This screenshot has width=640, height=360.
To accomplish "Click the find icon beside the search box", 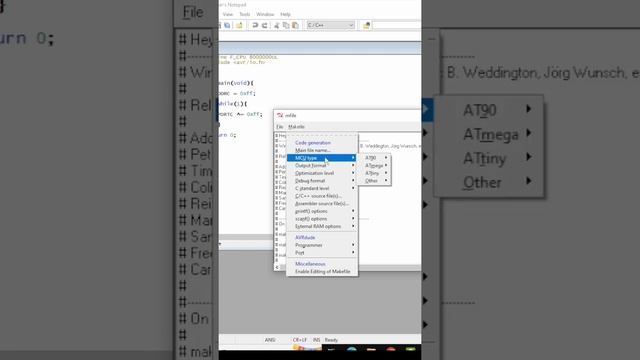I will coord(367,25).
